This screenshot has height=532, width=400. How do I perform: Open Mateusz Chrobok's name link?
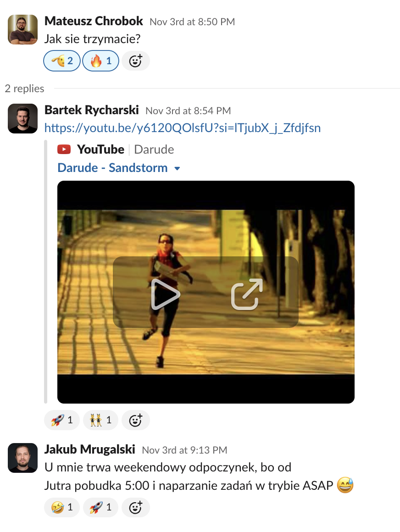click(94, 21)
